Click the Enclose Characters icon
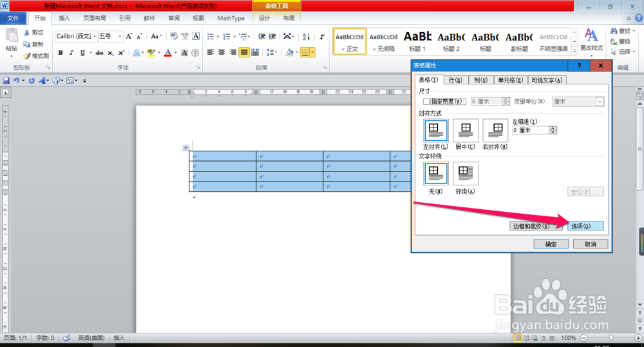Image resolution: width=644 pixels, height=347 pixels. point(195,53)
